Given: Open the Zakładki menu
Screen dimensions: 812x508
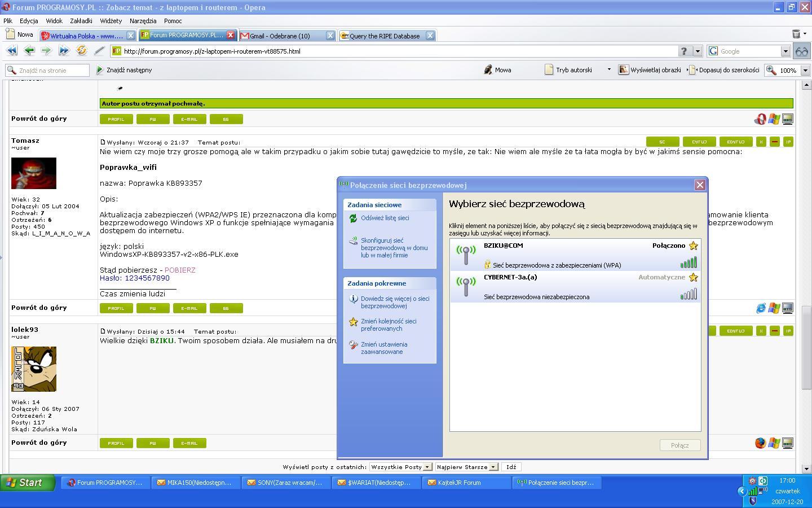Looking at the screenshot, I should click(81, 21).
